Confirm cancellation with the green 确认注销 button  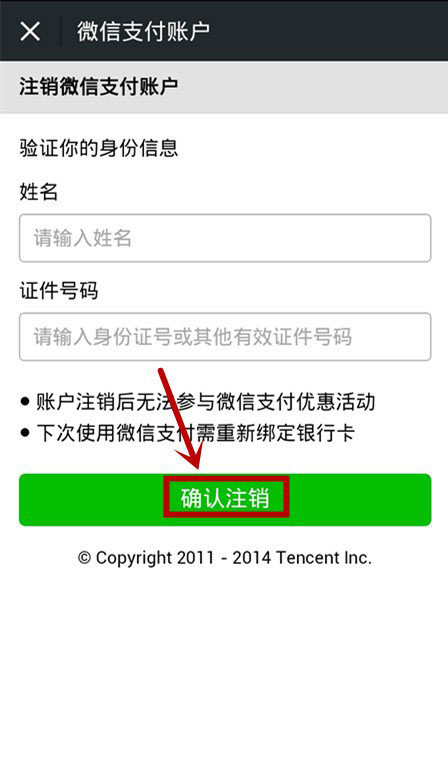pyautogui.click(x=225, y=499)
